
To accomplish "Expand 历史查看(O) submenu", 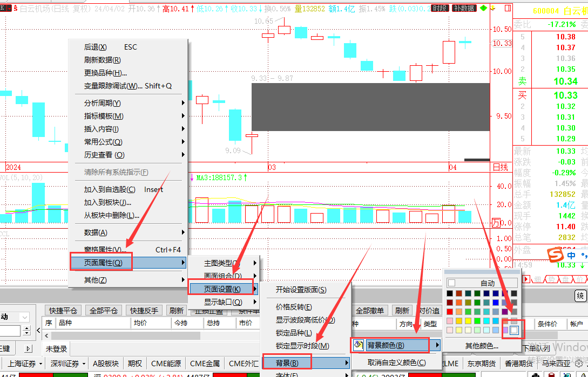I will 129,155.
